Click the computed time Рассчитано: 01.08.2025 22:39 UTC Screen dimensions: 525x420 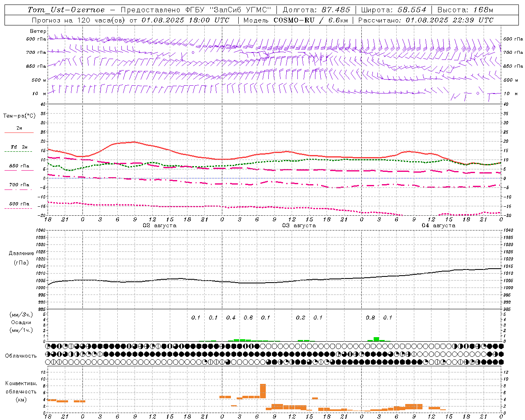pyautogui.click(x=426, y=20)
